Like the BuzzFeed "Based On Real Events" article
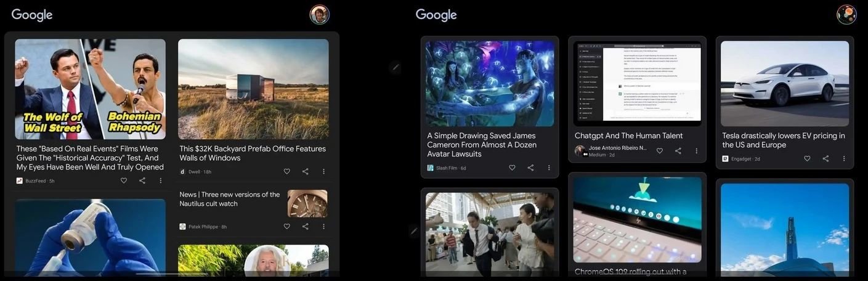 [x=124, y=181]
